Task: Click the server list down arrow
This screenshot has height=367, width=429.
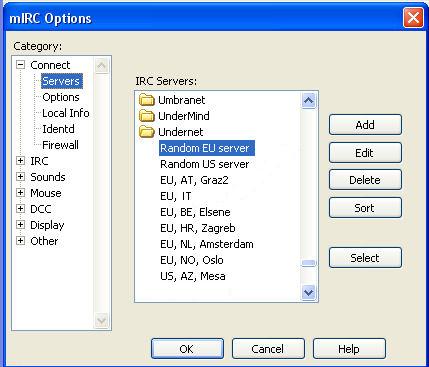Action: coord(308,293)
